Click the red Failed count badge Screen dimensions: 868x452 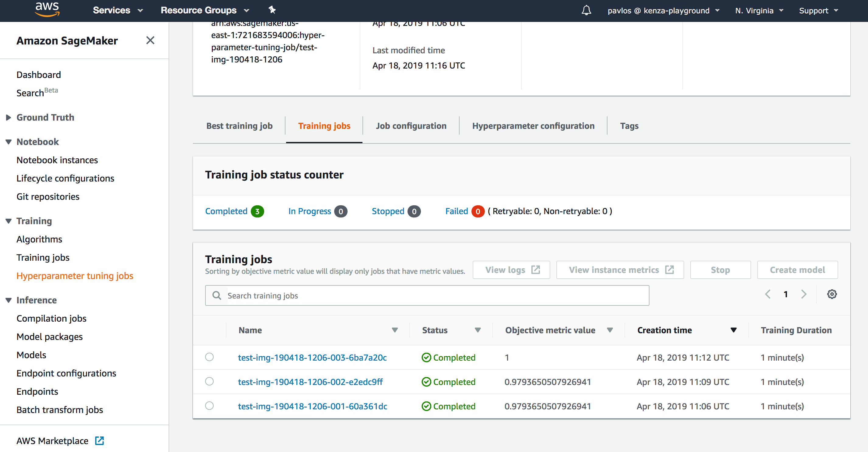[478, 211]
